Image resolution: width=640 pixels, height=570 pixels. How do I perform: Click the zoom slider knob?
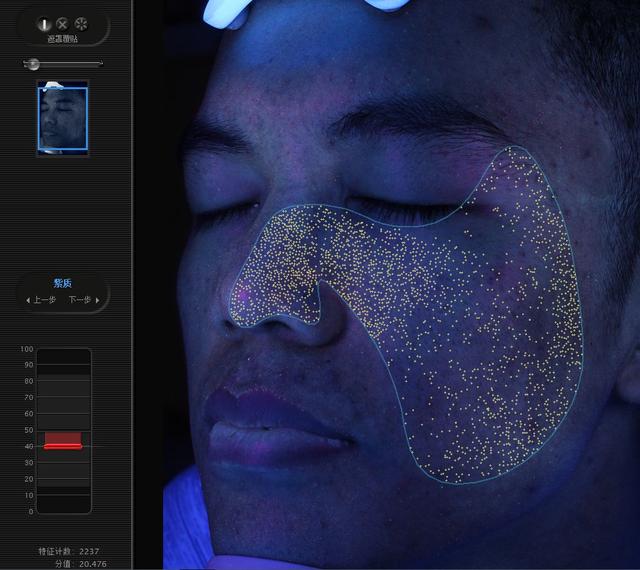coord(32,64)
